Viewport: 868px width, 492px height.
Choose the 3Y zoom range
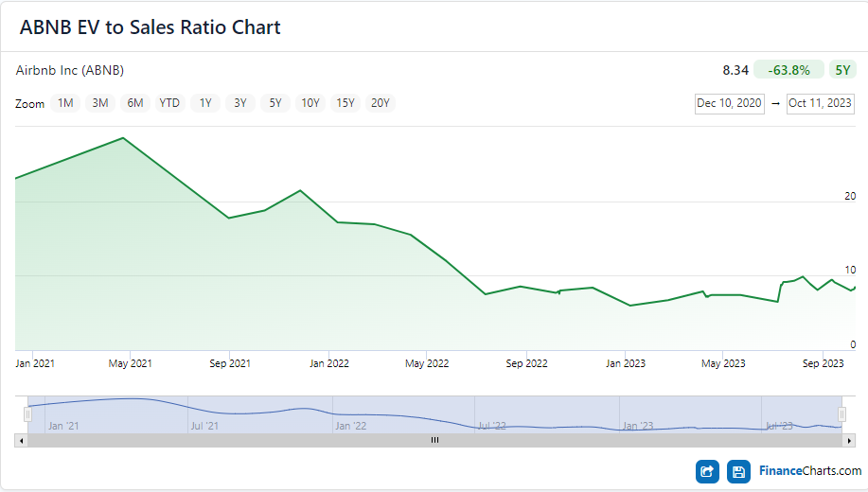[240, 103]
